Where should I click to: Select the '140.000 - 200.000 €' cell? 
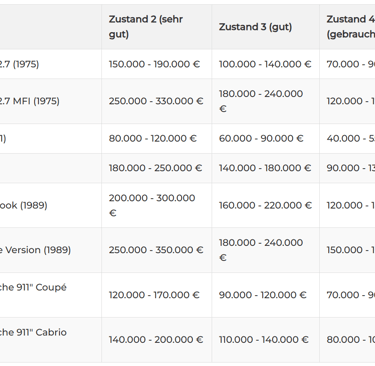click(156, 340)
